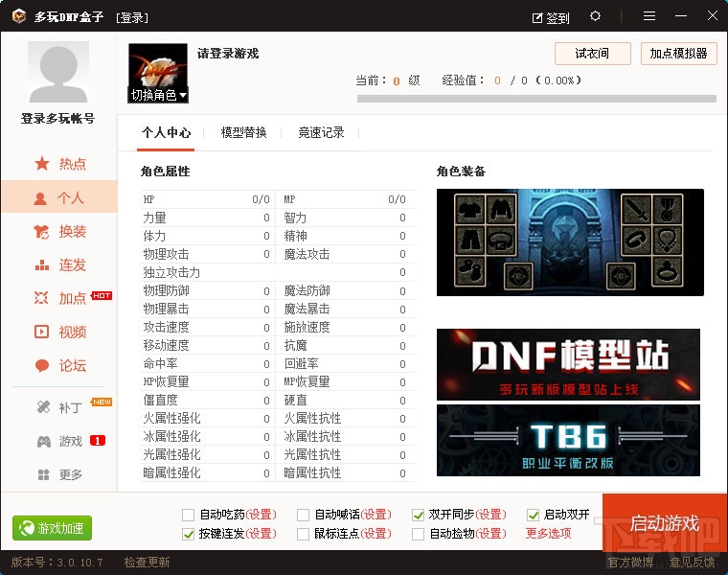Screen dimensions: 728x575
Task: Open the 热点 star item in sidebar
Action: pos(60,164)
